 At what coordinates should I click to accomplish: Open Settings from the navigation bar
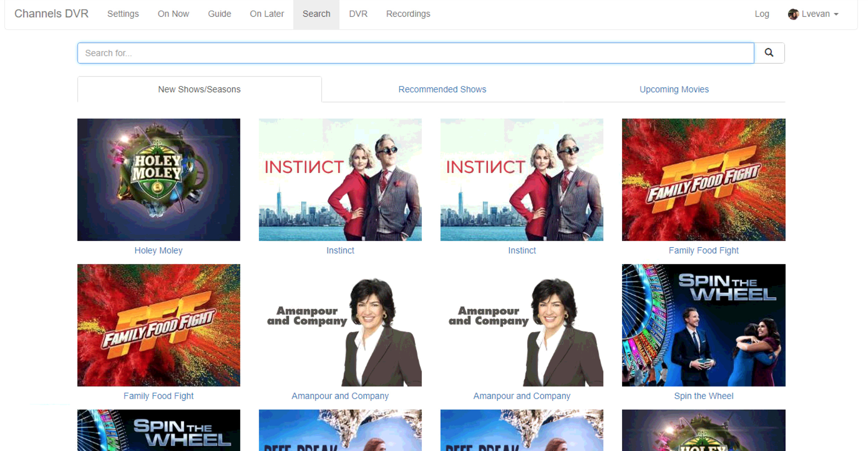123,14
